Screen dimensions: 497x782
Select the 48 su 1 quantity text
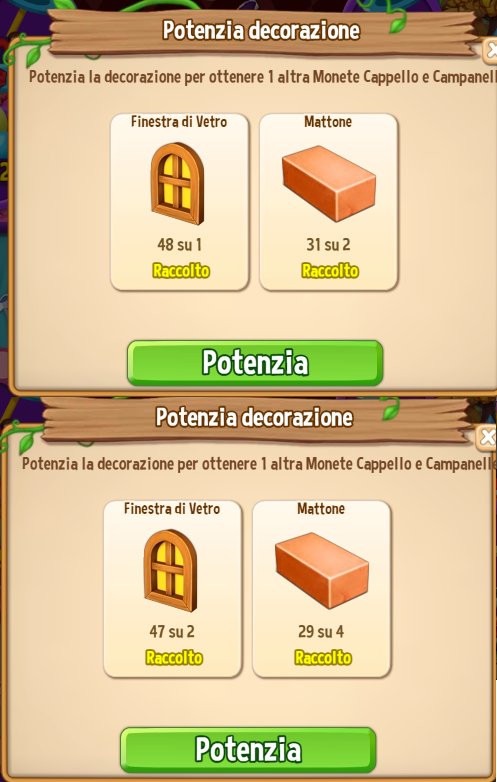point(179,245)
